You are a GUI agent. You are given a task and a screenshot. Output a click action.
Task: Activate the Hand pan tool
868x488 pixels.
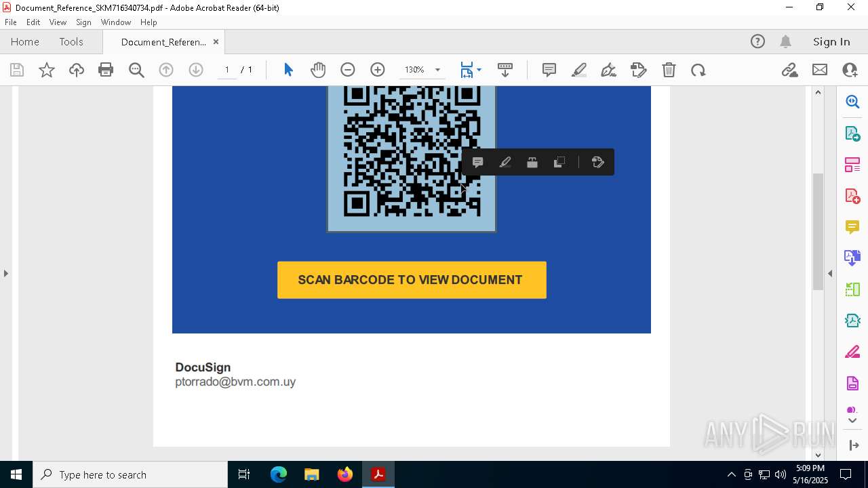click(x=318, y=70)
